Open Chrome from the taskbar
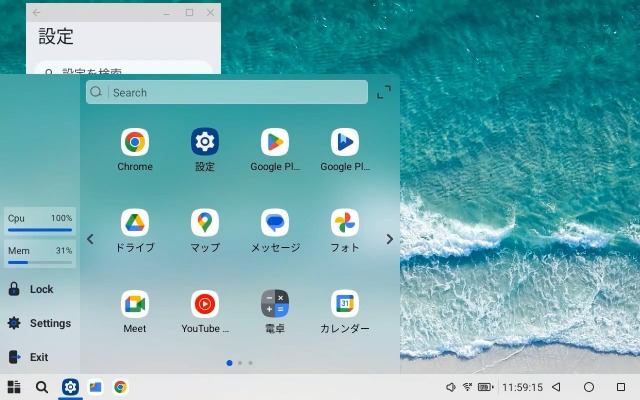This screenshot has height=400, width=640. point(120,387)
